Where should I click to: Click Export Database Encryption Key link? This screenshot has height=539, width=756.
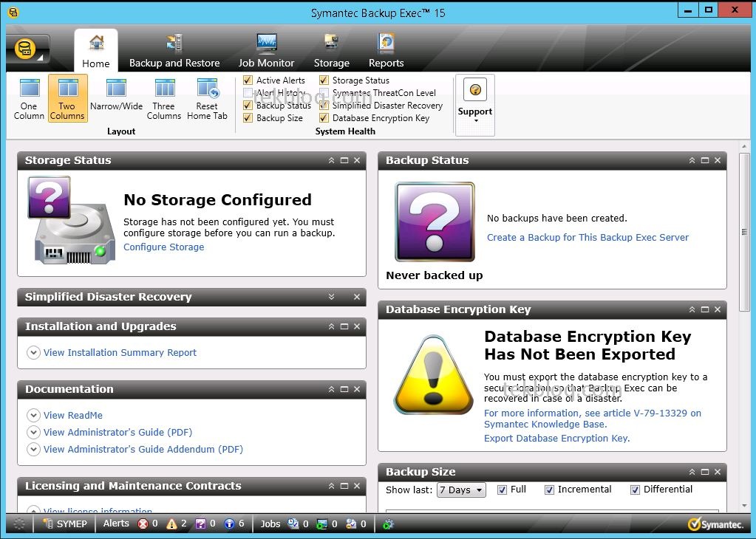pyautogui.click(x=557, y=439)
